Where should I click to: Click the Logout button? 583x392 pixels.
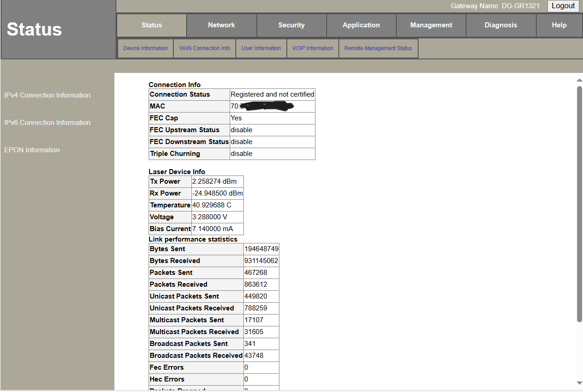point(563,6)
